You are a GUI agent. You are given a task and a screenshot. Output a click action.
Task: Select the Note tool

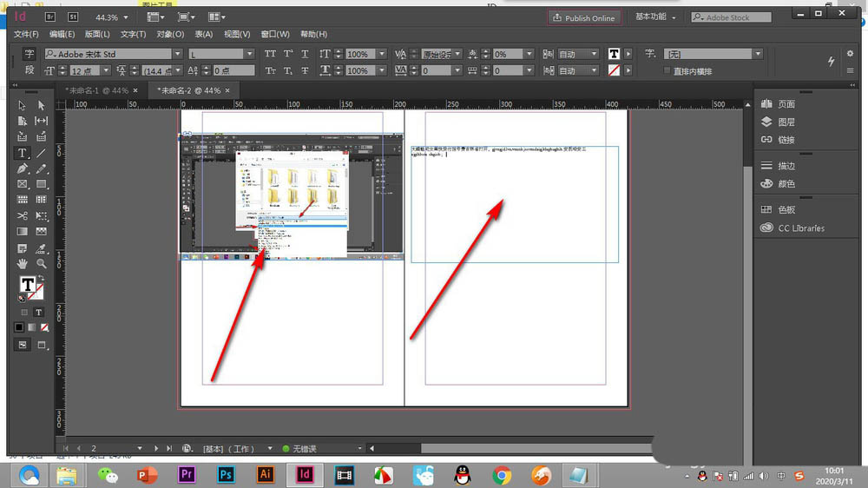click(x=22, y=248)
